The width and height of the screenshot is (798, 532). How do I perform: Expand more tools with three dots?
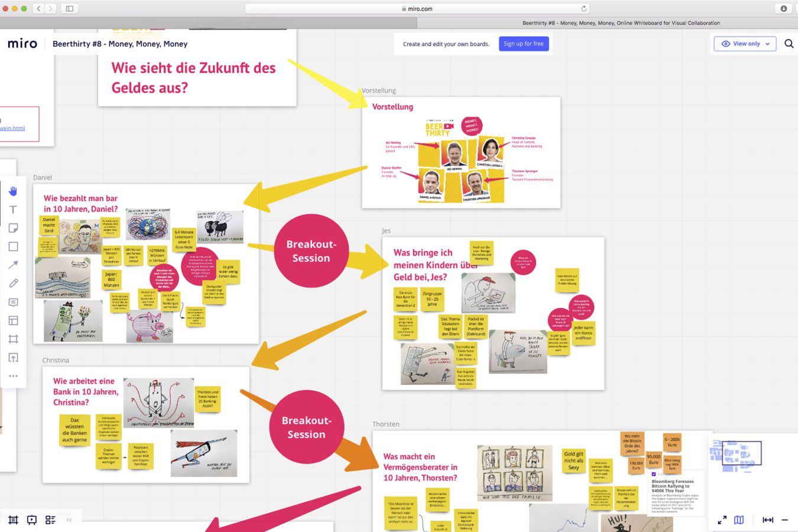pyautogui.click(x=13, y=376)
